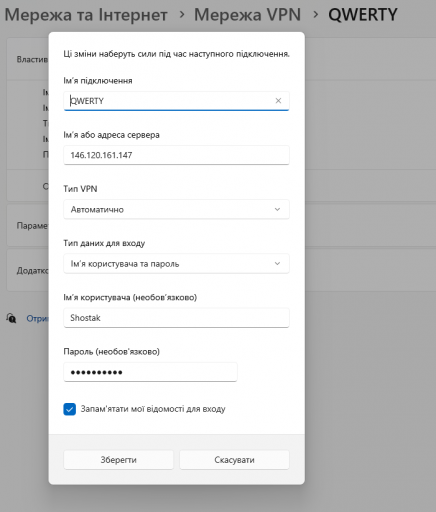Toggle the Запам'ятати мої відомості для входу checkbox
Image resolution: width=436 pixels, height=512 pixels.
click(x=70, y=409)
